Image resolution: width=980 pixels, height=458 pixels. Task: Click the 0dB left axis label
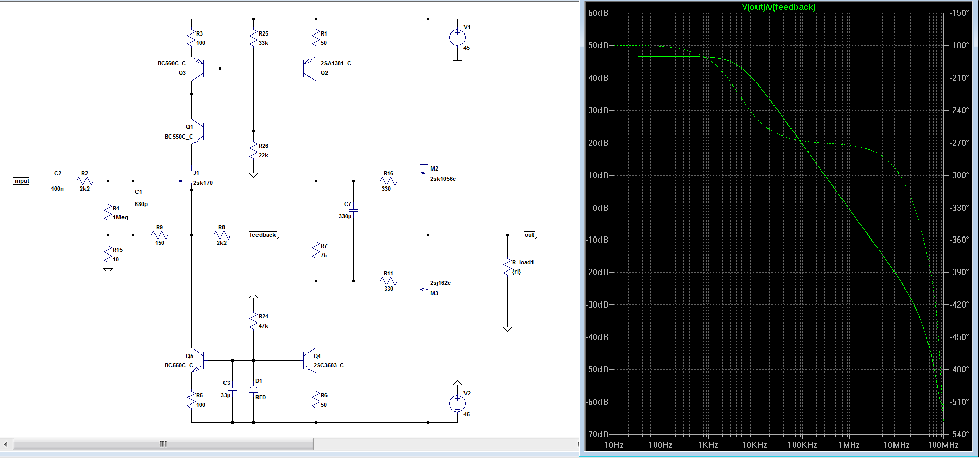[600, 208]
